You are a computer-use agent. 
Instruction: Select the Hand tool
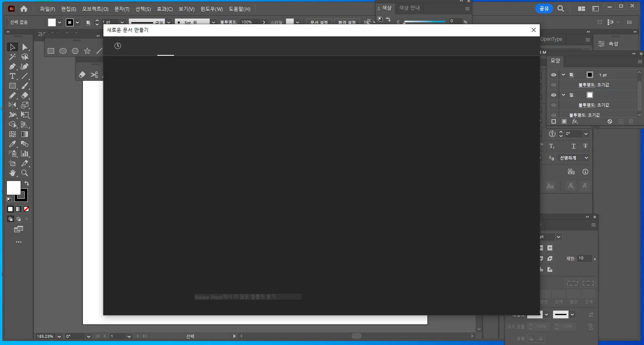pyautogui.click(x=12, y=173)
